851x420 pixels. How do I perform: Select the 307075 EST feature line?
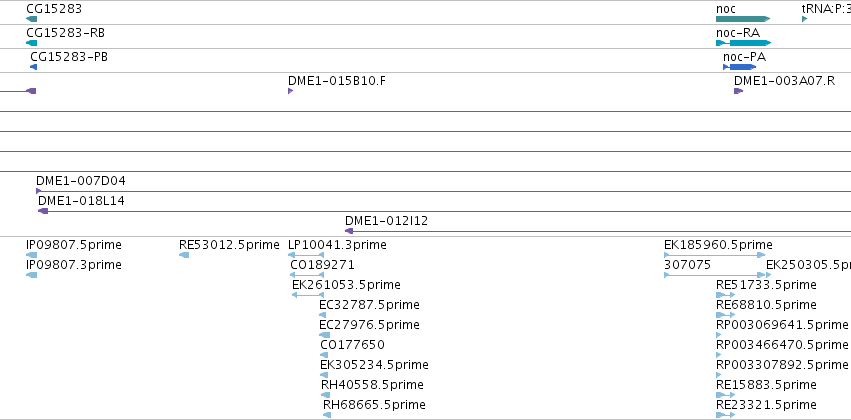714,275
